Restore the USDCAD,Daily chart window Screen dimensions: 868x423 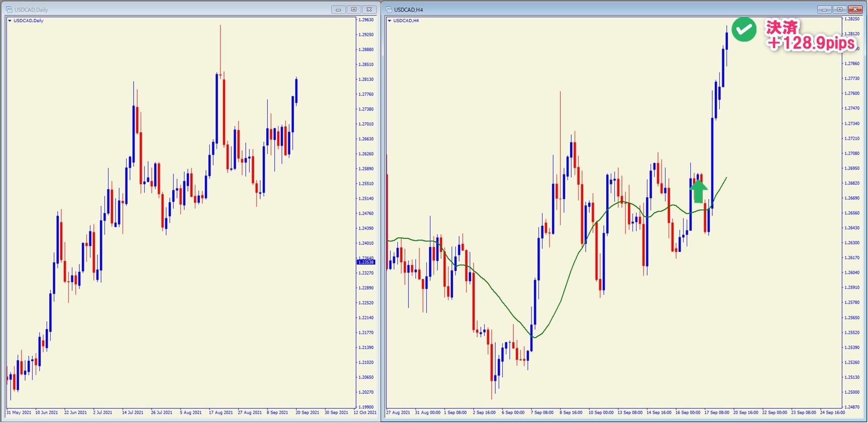(354, 10)
